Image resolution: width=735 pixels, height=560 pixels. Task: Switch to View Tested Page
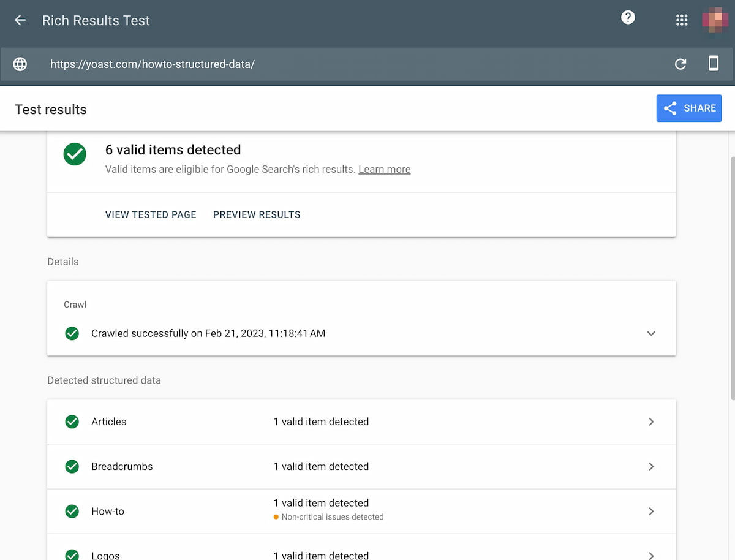click(x=151, y=214)
